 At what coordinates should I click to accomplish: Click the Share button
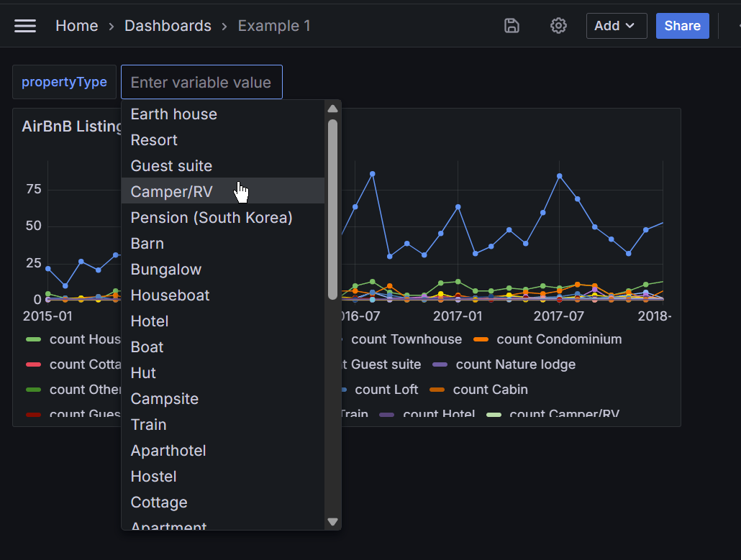coord(682,26)
